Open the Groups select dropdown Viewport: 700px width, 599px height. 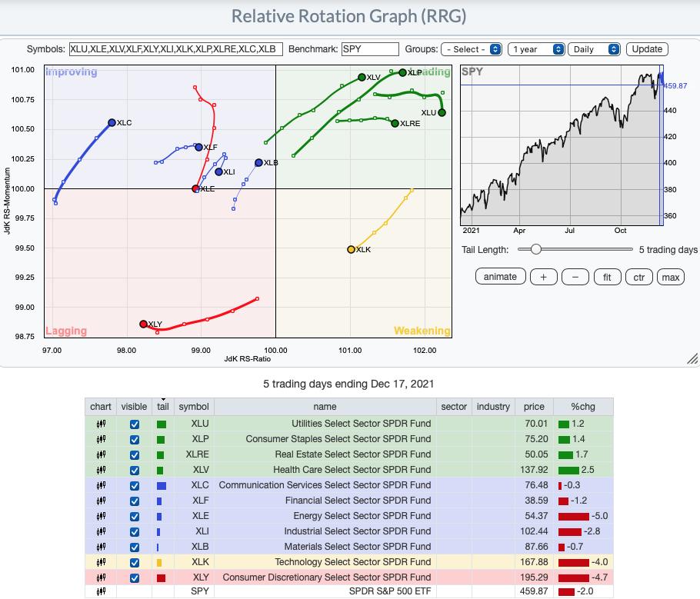click(471, 49)
